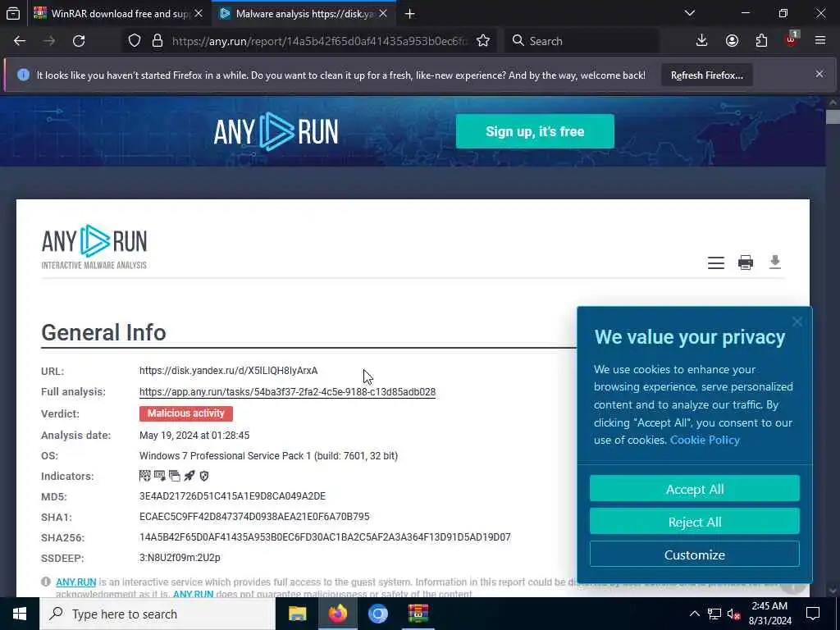Open the full analysis app.any.run link
Viewport: 840px width, 630px height.
click(287, 392)
